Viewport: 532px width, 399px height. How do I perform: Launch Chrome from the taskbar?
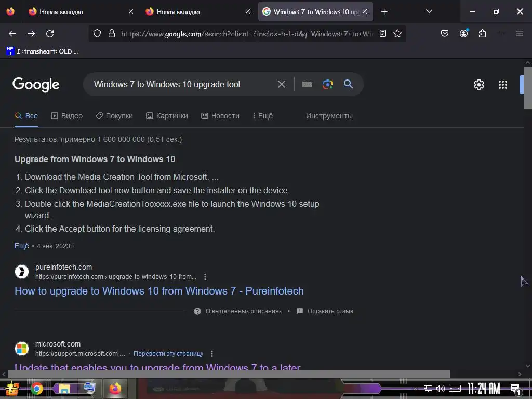pos(37,389)
